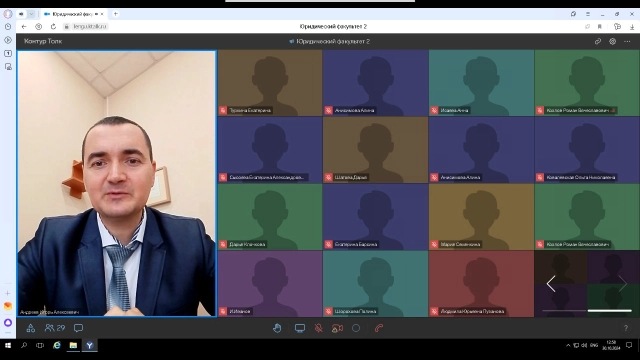The image size is (640, 360).
Task: Raise hand in the meeting
Action: click(x=277, y=328)
